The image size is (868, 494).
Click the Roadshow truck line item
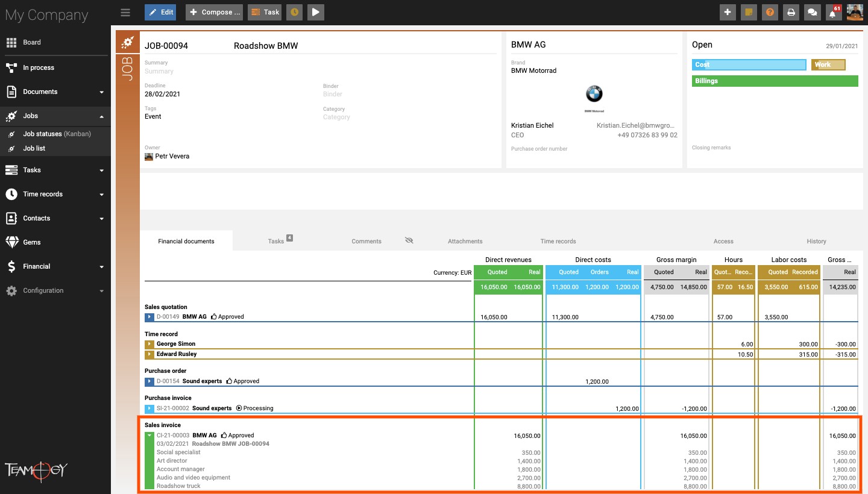coord(178,486)
